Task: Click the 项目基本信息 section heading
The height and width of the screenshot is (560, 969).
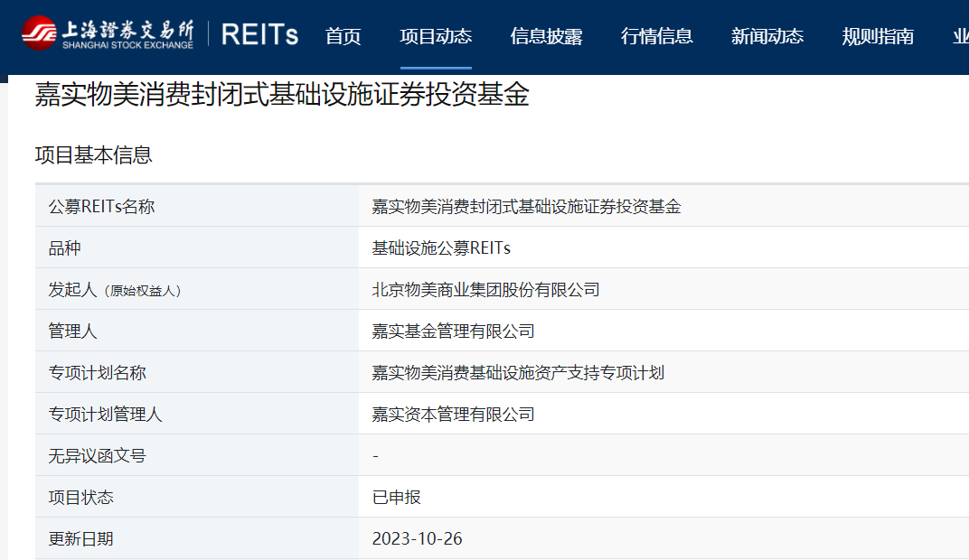Action: (93, 155)
